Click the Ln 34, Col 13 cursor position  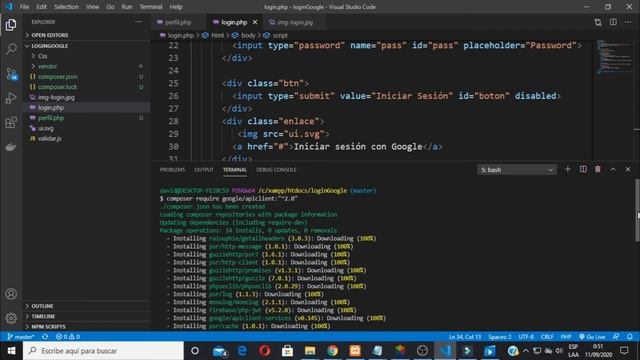pyautogui.click(x=465, y=337)
